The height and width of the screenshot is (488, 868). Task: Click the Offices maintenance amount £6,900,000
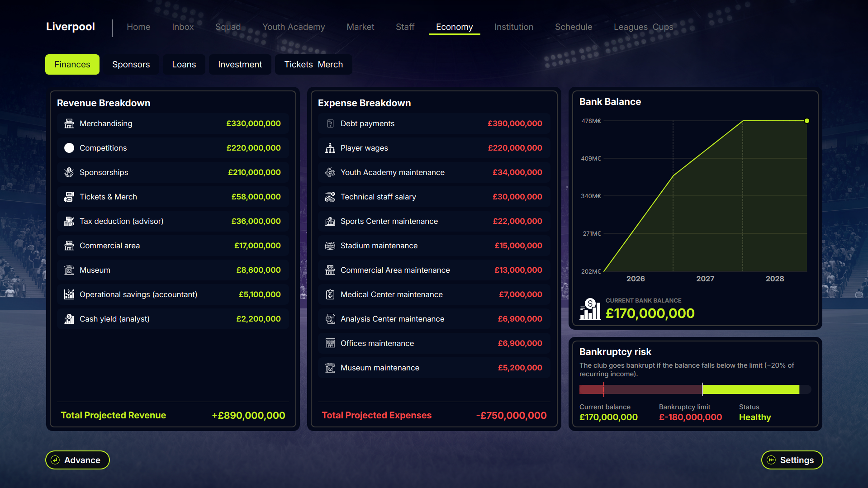[520, 343]
